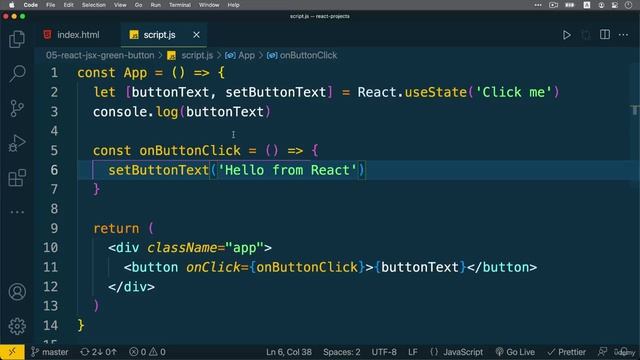Change indentation via Spaces: 2
Viewport: 640px width, 360px height.
(342, 352)
